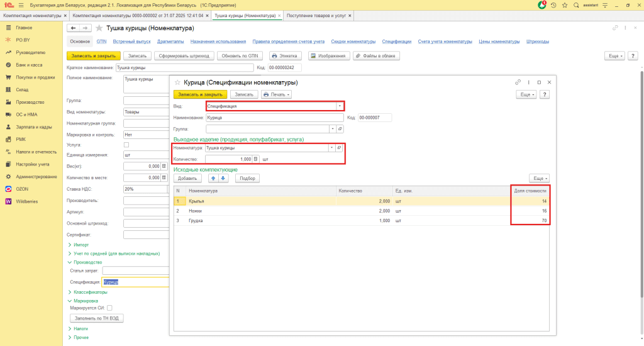Screen dimensions: 644x346
Task: Open the main hamburger menu
Action: (x=21, y=5)
